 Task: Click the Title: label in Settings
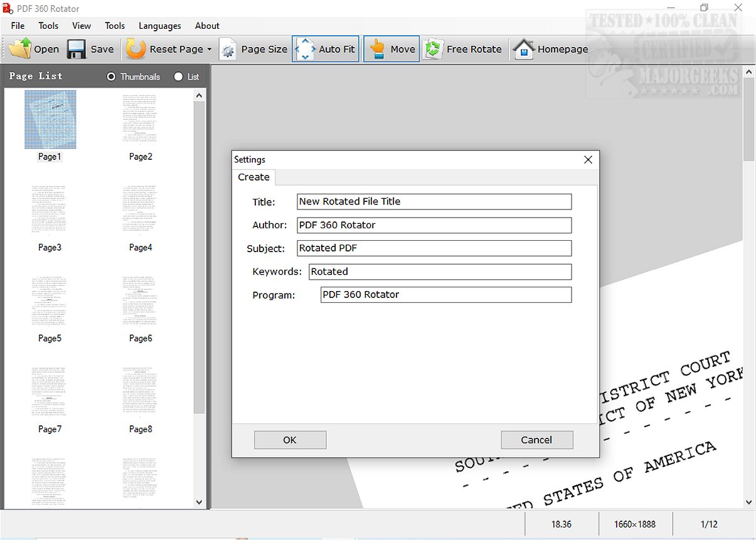point(264,202)
